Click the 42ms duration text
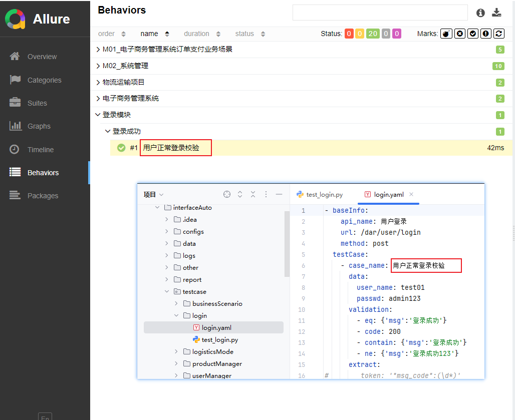Viewport: 515px width, 420px height. pyautogui.click(x=495, y=148)
